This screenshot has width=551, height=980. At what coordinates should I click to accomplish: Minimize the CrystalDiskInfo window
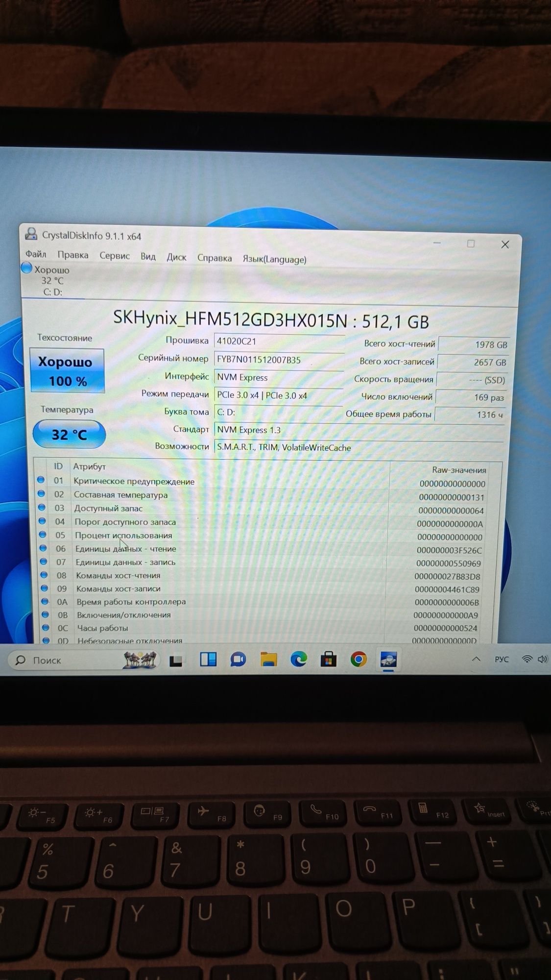click(437, 243)
